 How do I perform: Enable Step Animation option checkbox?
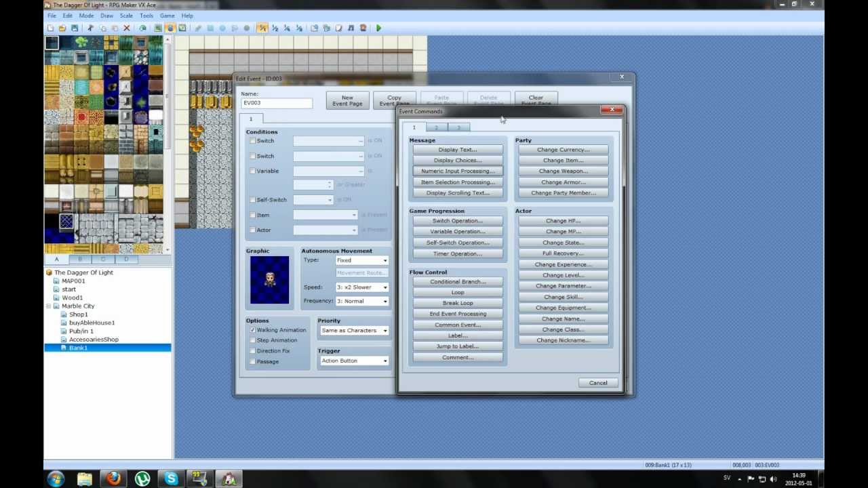tap(252, 340)
